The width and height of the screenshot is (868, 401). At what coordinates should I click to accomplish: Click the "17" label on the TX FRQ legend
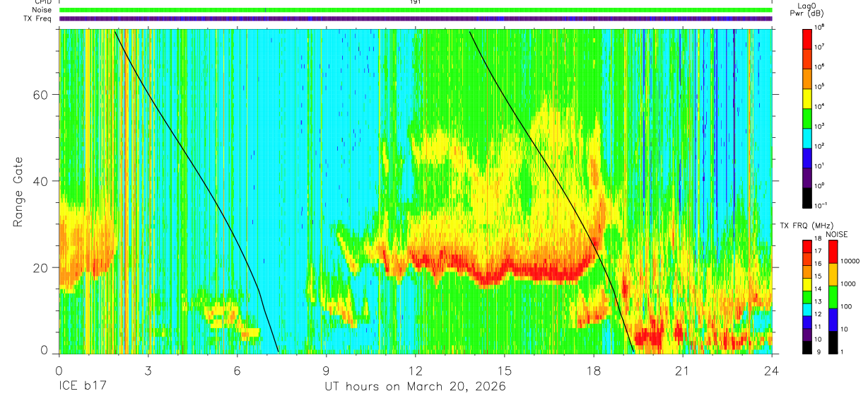819,252
